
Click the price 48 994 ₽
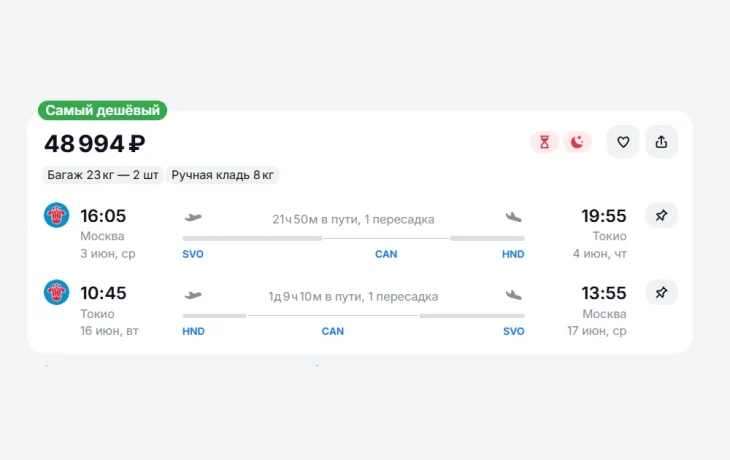pyautogui.click(x=95, y=143)
